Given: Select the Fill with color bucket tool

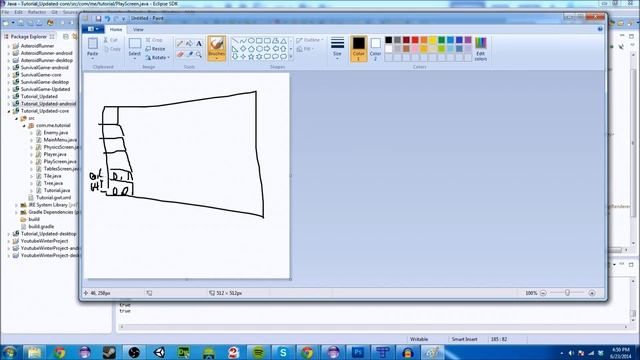Looking at the screenshot, I should point(189,43).
